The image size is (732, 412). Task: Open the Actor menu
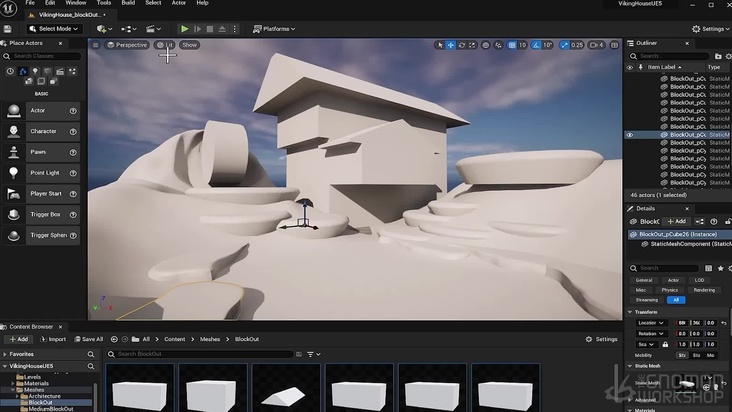(x=179, y=3)
